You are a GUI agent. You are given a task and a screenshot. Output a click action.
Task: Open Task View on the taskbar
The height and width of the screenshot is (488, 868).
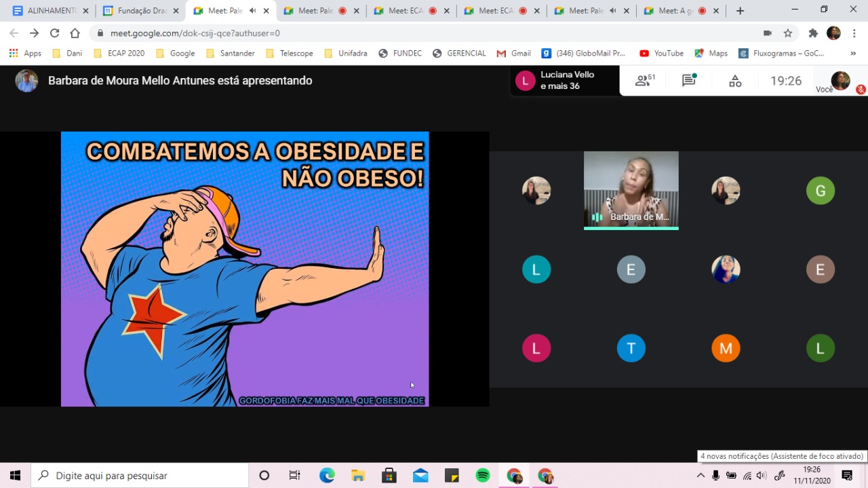point(294,476)
